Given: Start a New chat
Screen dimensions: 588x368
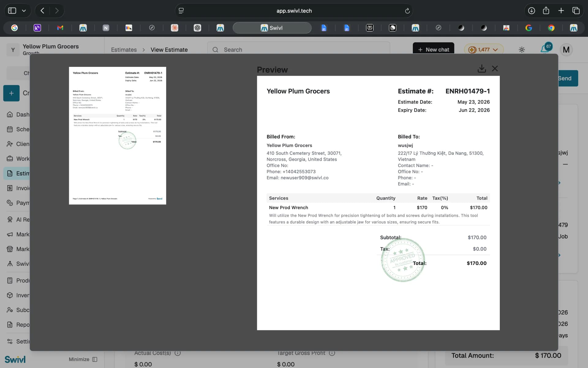Looking at the screenshot, I should coord(433,49).
